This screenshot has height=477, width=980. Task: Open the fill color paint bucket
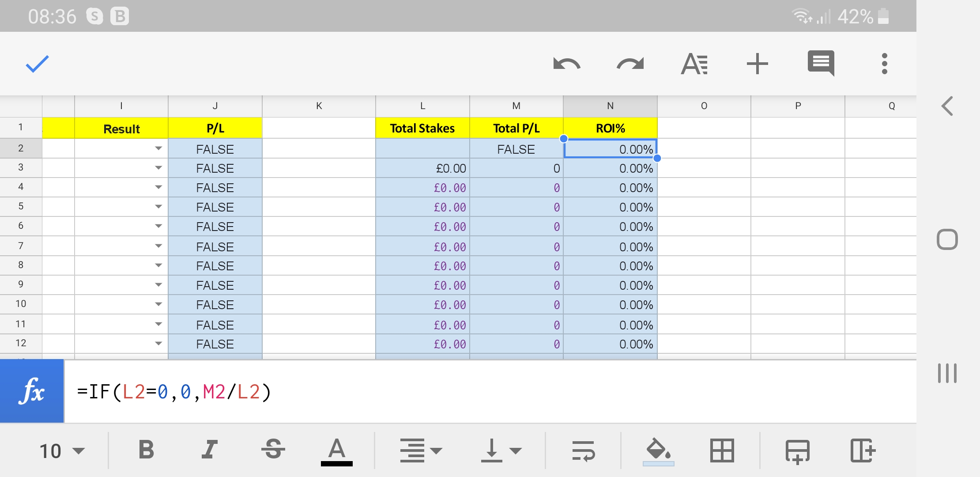[x=659, y=451]
